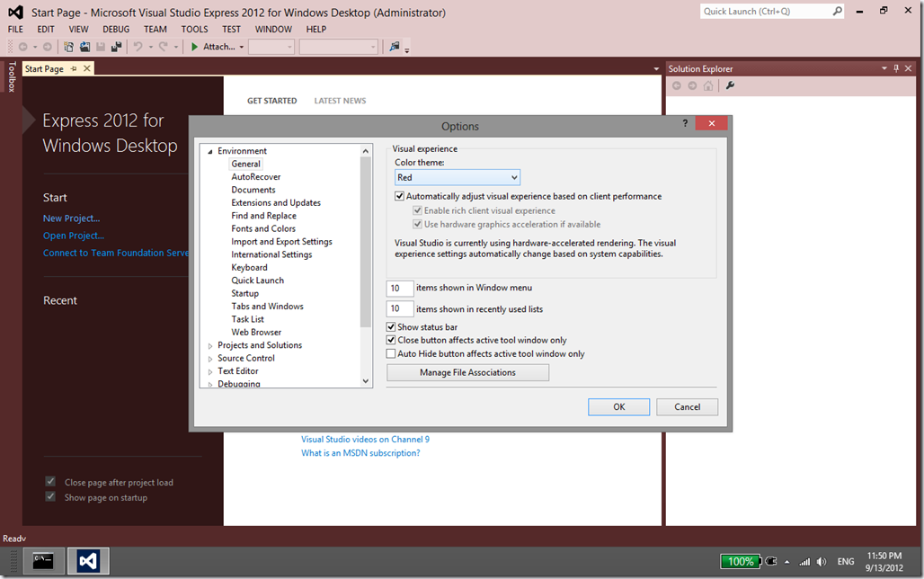Open the TOOLS menu
The width and height of the screenshot is (924, 579).
(194, 30)
